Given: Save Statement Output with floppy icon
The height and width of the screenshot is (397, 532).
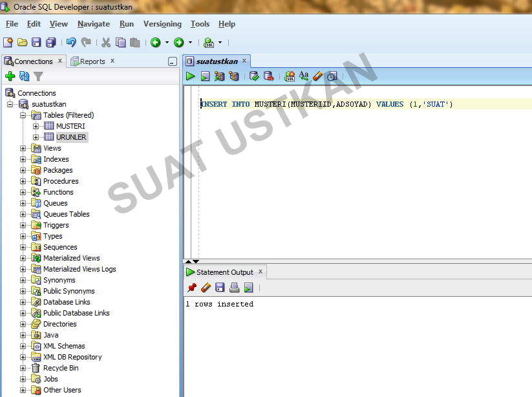Looking at the screenshot, I should (x=220, y=288).
